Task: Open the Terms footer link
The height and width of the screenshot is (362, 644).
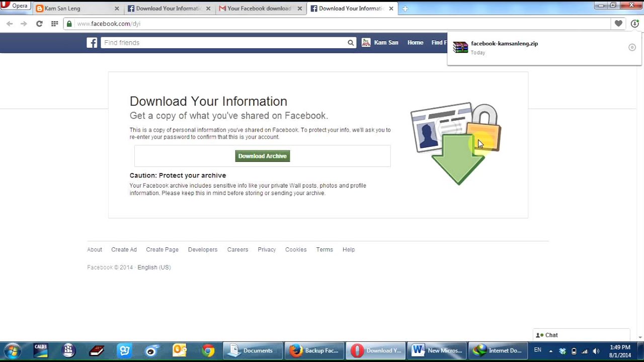Action: point(325,250)
